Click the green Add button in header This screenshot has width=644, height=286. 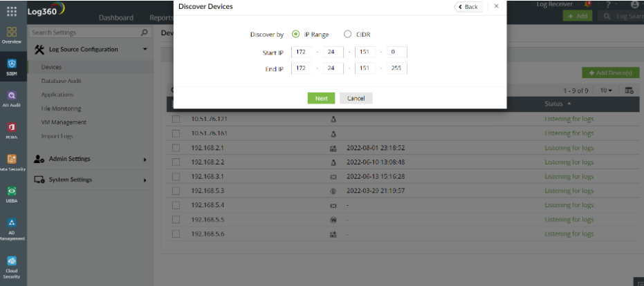pyautogui.click(x=578, y=16)
